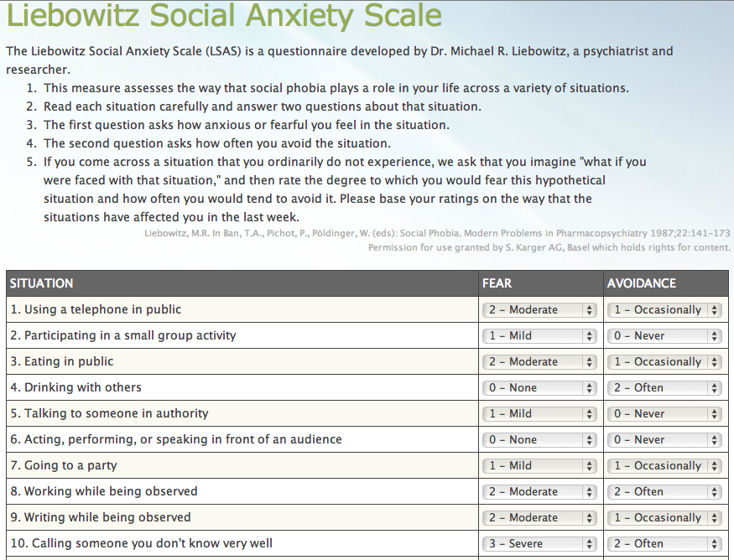Open Fear dropdown for using a telephone in public
The image size is (734, 560).
tap(539, 309)
